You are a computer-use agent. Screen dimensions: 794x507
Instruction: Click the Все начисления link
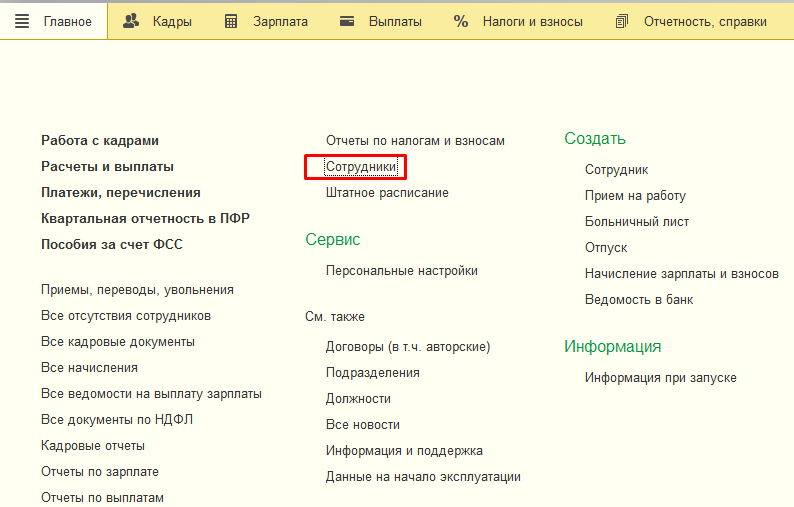click(x=89, y=368)
